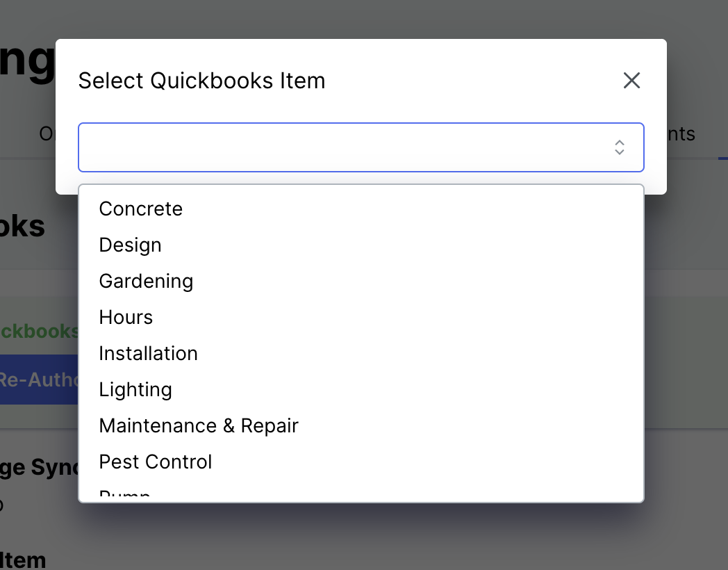This screenshot has width=728, height=570.
Task: Choose the Design option
Action: (130, 245)
